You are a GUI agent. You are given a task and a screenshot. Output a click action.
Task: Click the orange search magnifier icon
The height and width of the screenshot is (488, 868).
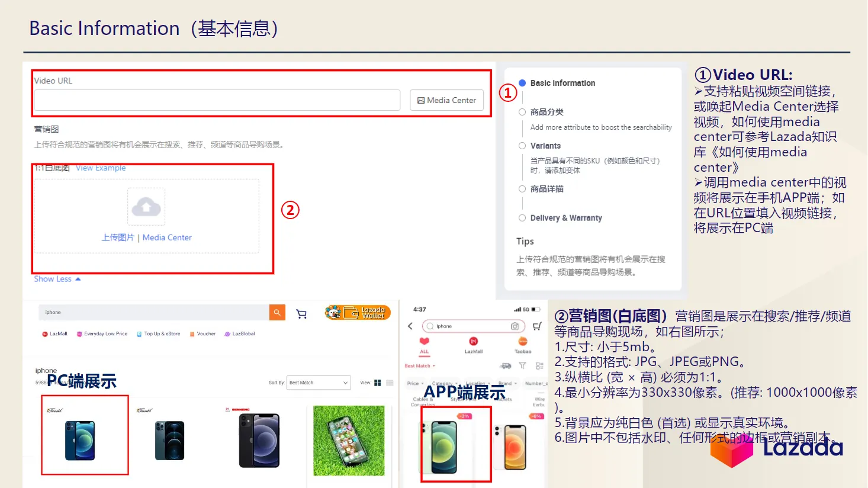277,312
